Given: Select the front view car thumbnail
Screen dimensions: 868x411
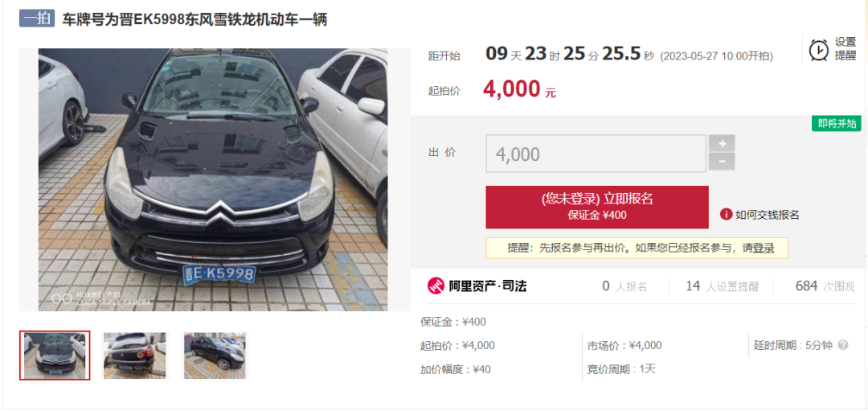Looking at the screenshot, I should 55,355.
